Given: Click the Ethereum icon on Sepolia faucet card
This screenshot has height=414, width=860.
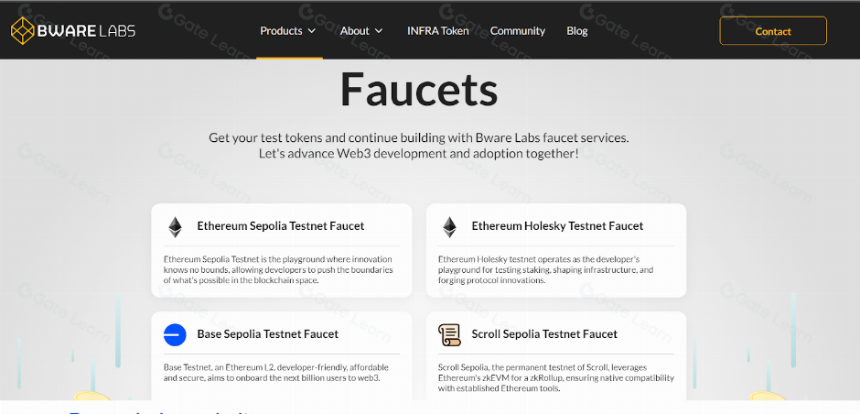Looking at the screenshot, I should click(x=175, y=227).
